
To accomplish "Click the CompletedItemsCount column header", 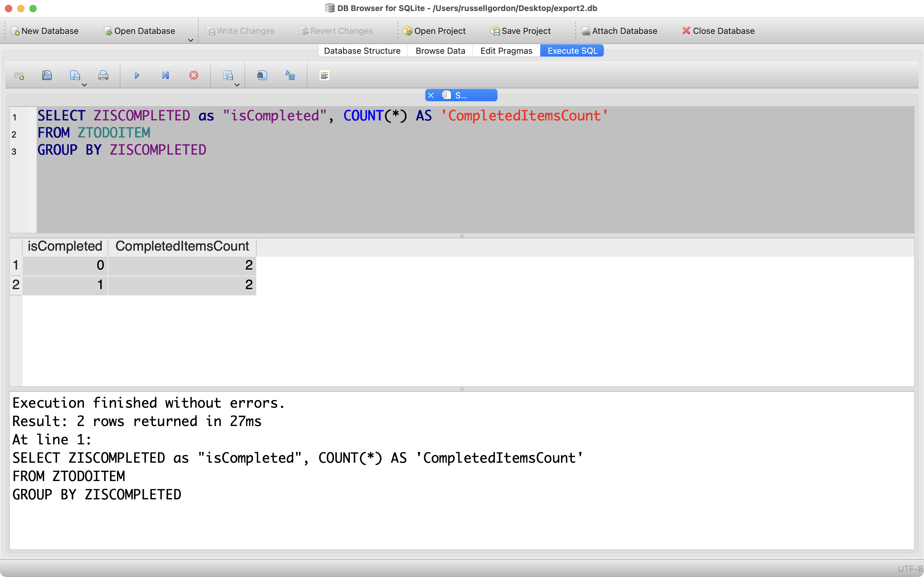I will (x=182, y=246).
